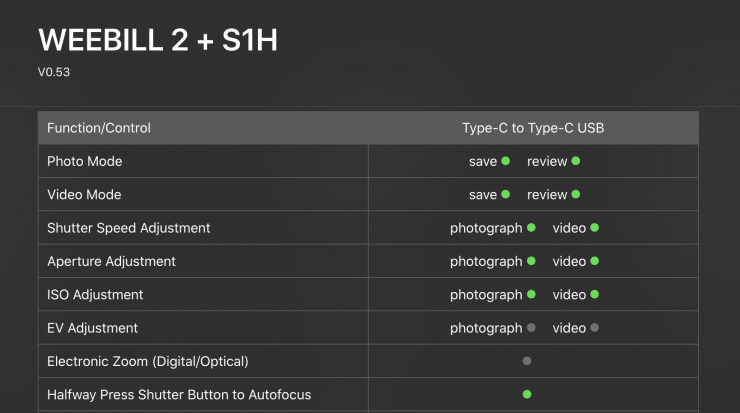This screenshot has height=413, width=740.
Task: Click Aperture Adjustment video green status dot
Action: (595, 261)
